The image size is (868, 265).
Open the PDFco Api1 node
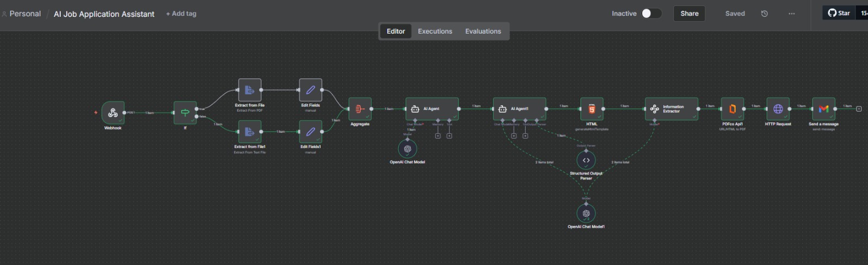click(x=732, y=109)
